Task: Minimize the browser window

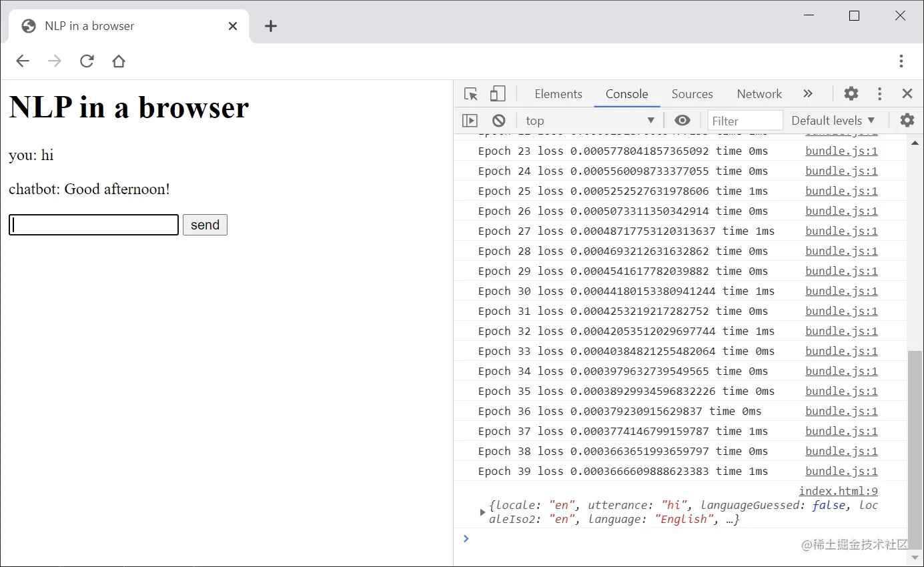Action: 809,16
